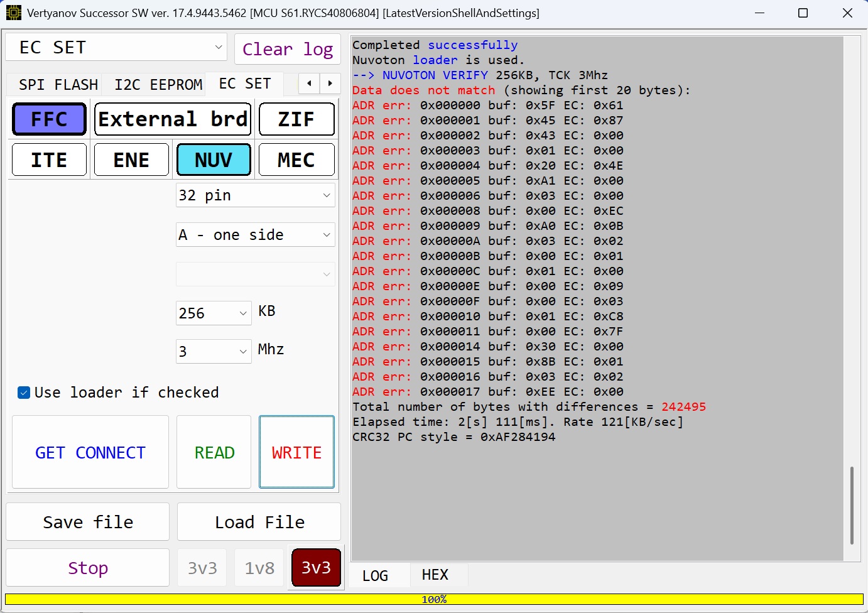The image size is (868, 613).
Task: Select the ZIF socket option
Action: 296,119
